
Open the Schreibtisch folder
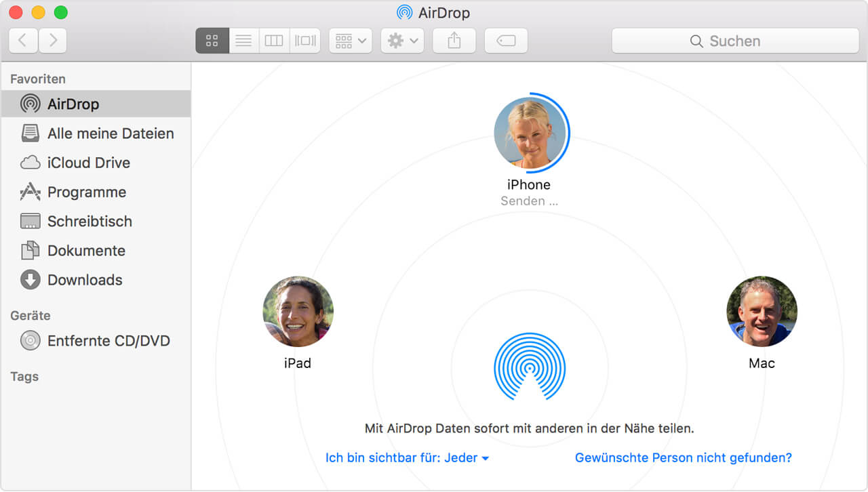(92, 221)
